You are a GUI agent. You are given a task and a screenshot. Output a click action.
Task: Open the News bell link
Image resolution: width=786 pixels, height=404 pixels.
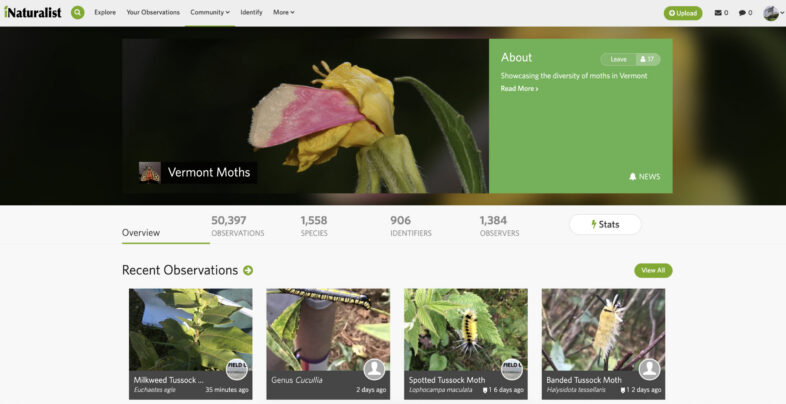click(644, 176)
